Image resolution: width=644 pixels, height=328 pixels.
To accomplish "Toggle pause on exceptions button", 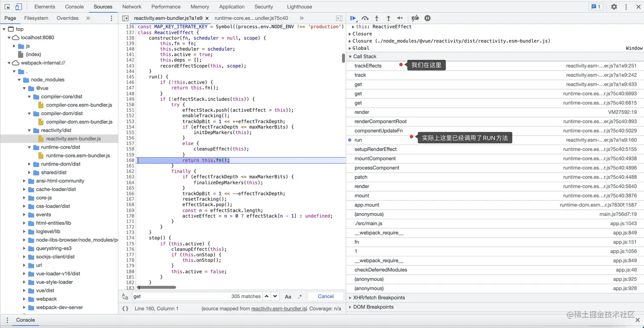I will [427, 18].
